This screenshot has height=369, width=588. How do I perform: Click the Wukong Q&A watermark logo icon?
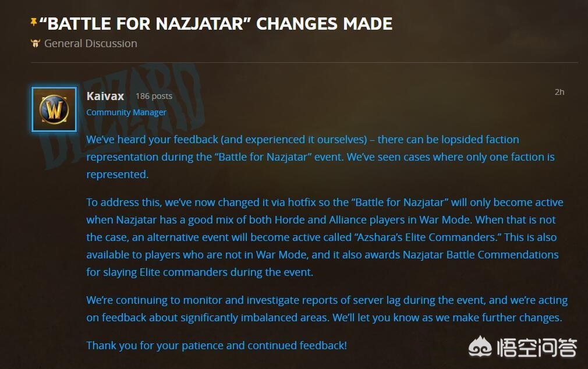coord(480,347)
